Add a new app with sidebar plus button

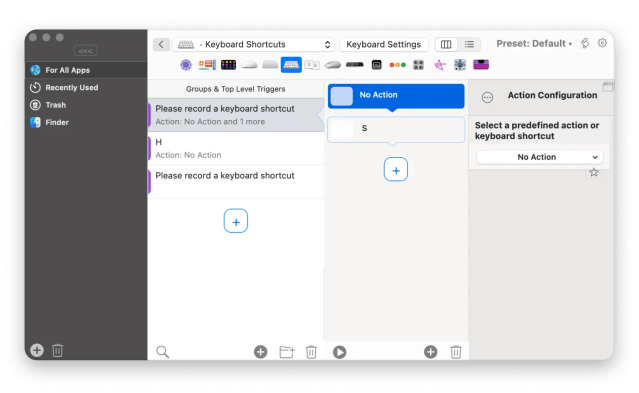point(37,350)
